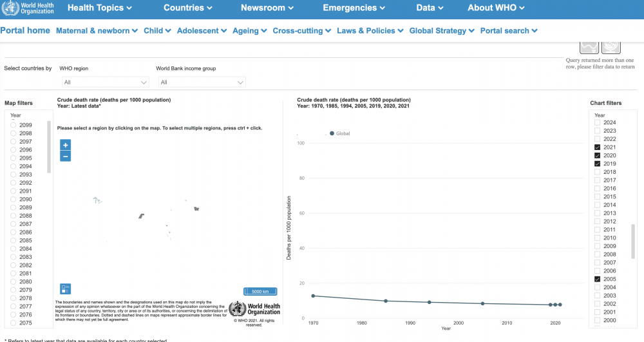Click the chart view icon at top right
This screenshot has height=342, width=644.
click(x=589, y=46)
